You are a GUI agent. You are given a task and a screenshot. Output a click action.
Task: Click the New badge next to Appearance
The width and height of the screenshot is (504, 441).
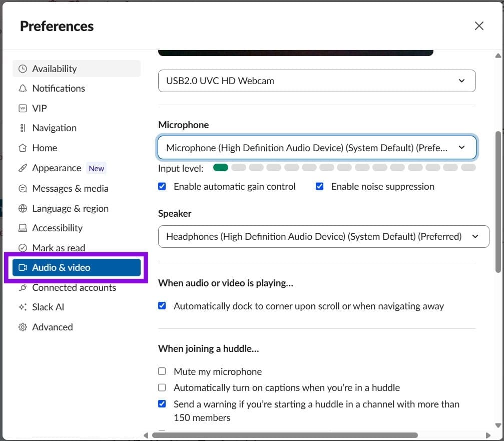pyautogui.click(x=97, y=168)
